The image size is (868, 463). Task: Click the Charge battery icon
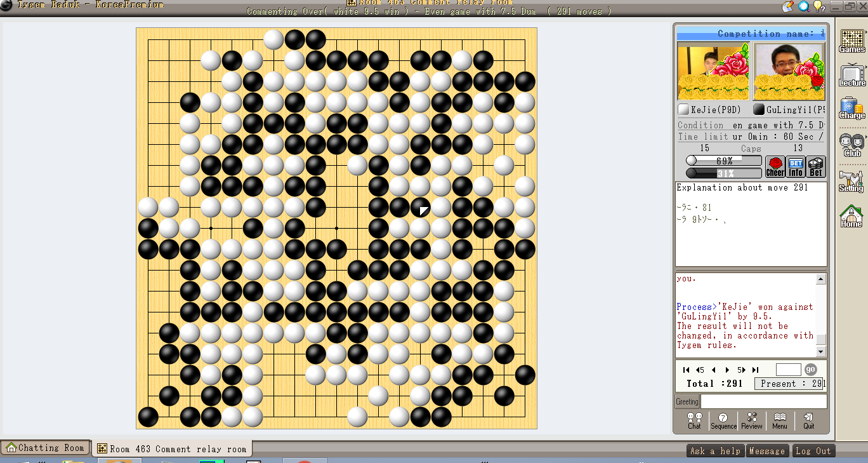852,108
